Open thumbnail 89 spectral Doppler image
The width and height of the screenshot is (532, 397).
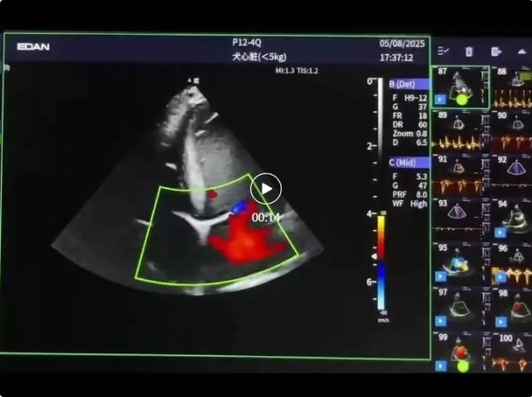click(460, 130)
